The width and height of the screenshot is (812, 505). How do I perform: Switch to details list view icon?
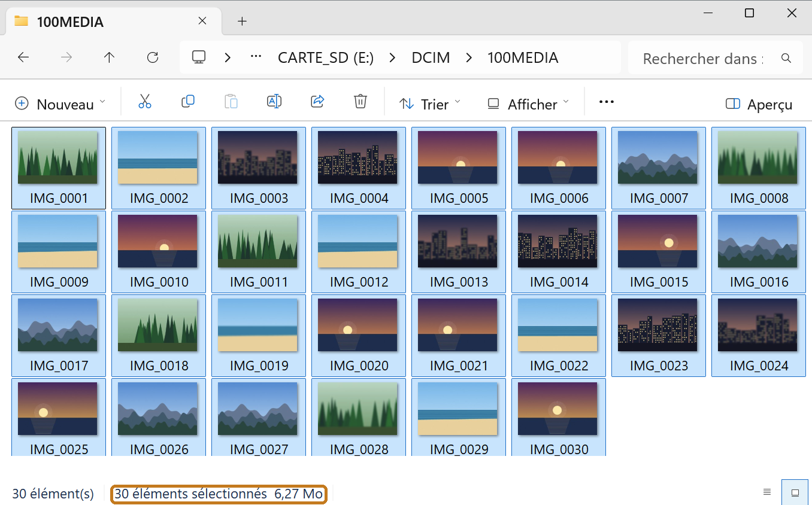pos(767,492)
